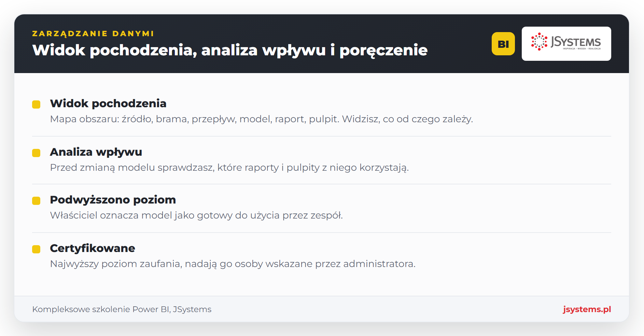Viewport: 644px width, 336px height.
Task: Open the jsystems.pl link
Action: point(587,309)
